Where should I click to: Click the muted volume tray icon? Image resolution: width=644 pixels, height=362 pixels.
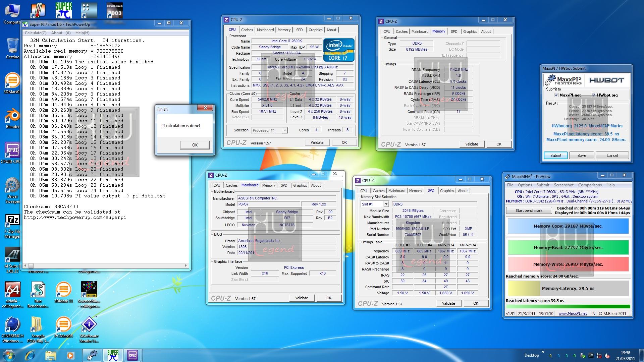click(607, 356)
